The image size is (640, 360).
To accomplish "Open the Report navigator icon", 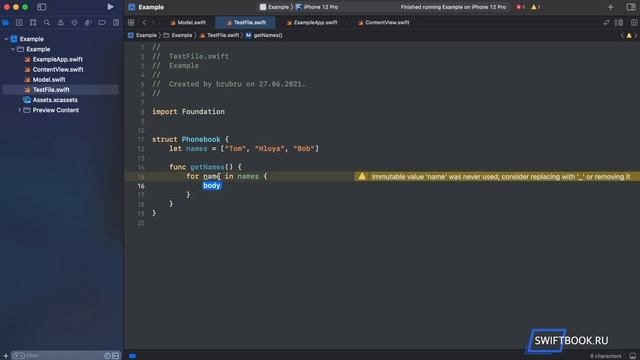I will pos(116,22).
